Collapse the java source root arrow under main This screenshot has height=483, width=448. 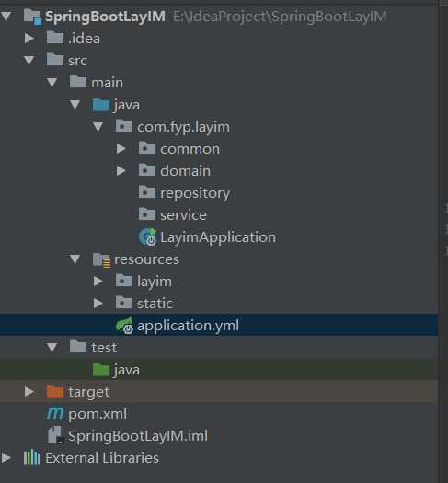[x=75, y=105]
